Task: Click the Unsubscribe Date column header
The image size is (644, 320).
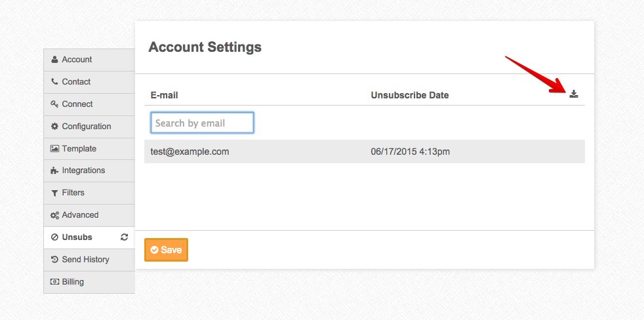Action: click(409, 95)
